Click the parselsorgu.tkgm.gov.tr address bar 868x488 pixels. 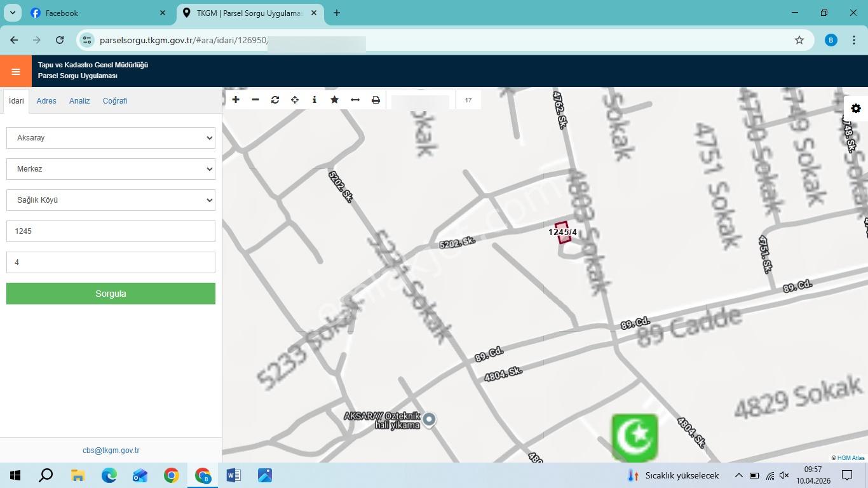point(445,40)
